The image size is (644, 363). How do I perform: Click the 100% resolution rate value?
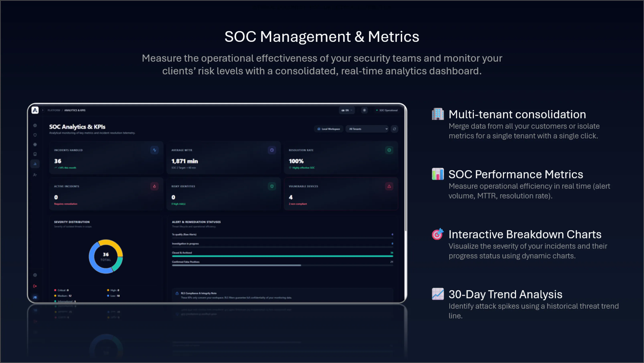coord(296,161)
